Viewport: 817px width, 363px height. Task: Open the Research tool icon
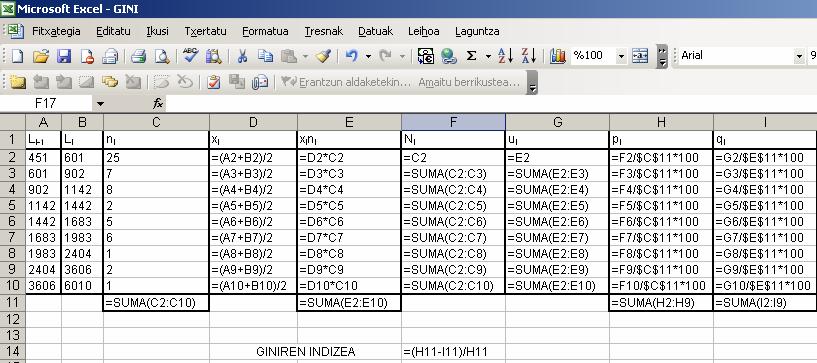(214, 56)
